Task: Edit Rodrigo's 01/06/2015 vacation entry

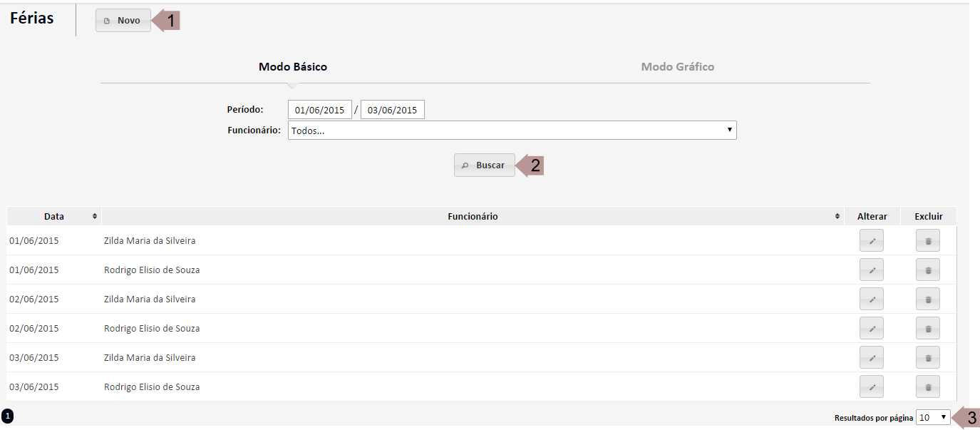Action: (871, 270)
